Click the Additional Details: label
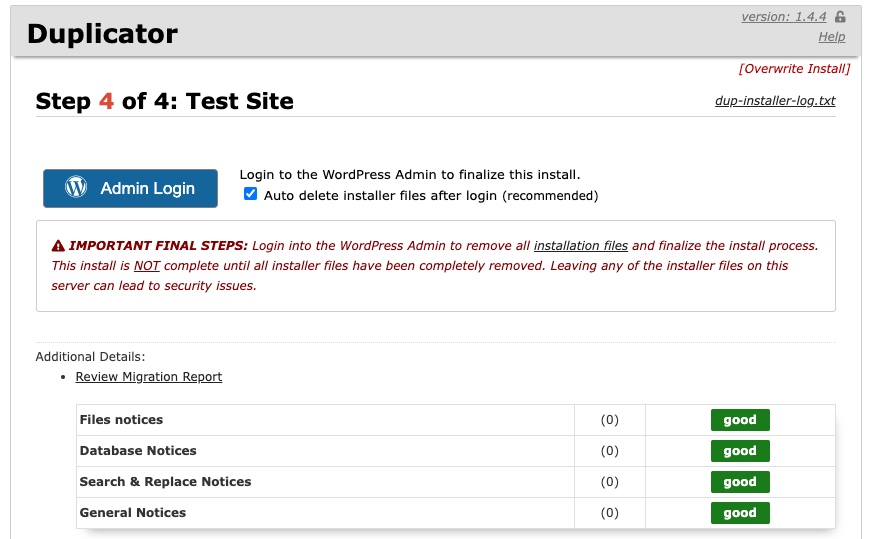875x539 pixels. pyautogui.click(x=90, y=357)
